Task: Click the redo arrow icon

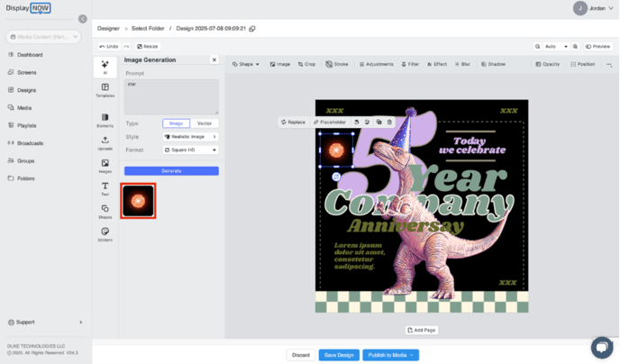Action: pos(126,47)
